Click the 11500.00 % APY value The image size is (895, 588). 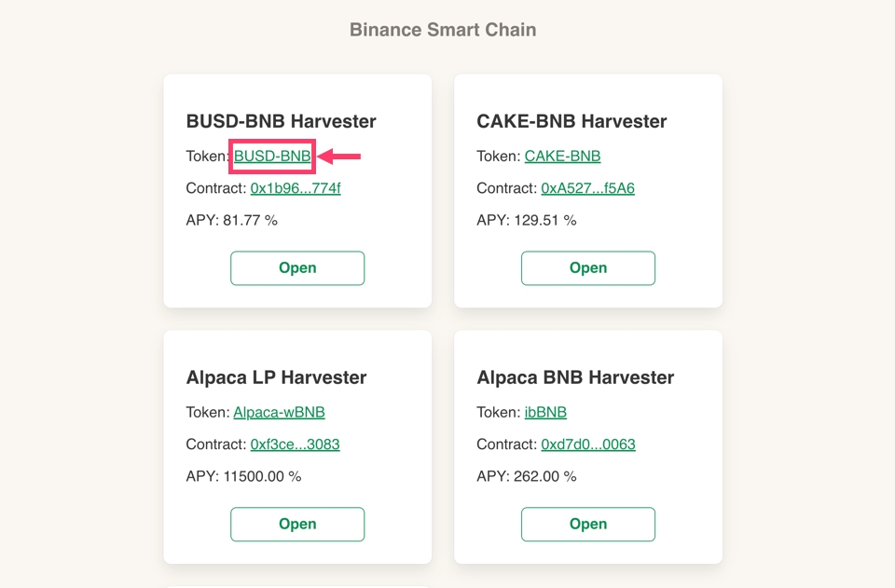262,476
